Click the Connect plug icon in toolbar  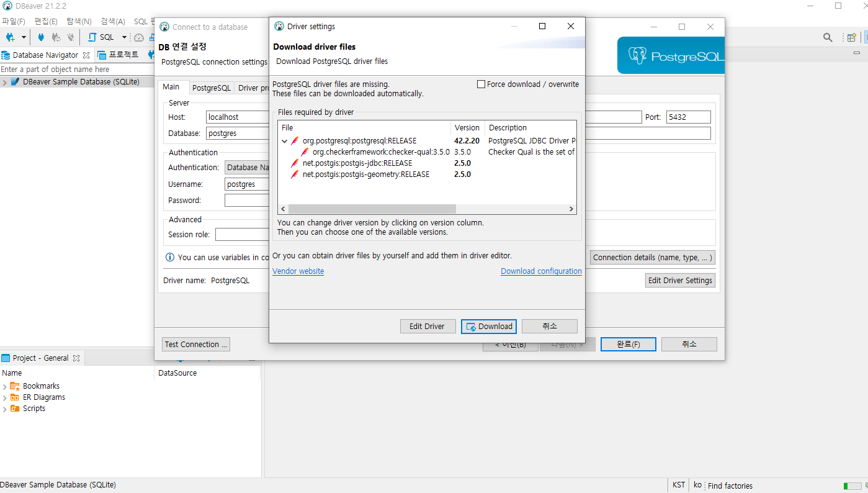coord(41,37)
